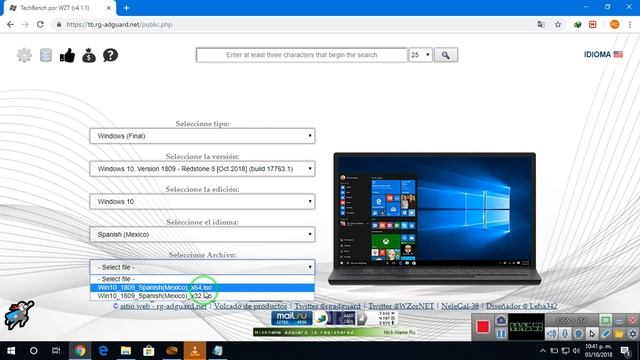Open the Seleccione la versión dropdown
Viewport: 640px width, 360px height.
point(202,169)
